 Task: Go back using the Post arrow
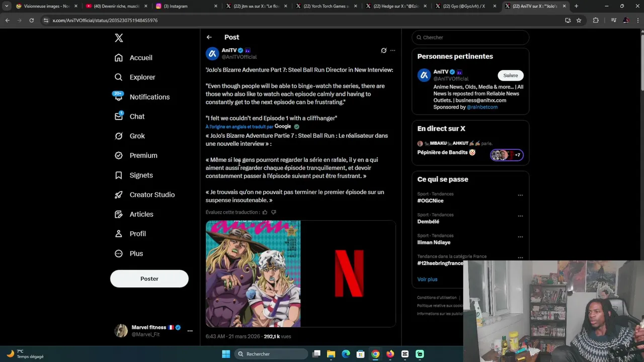[209, 37]
